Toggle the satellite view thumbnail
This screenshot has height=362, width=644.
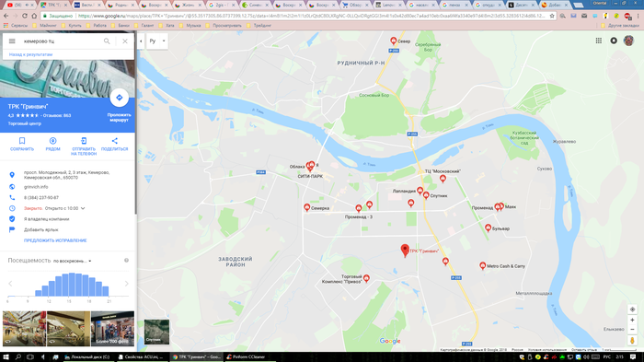click(156, 332)
